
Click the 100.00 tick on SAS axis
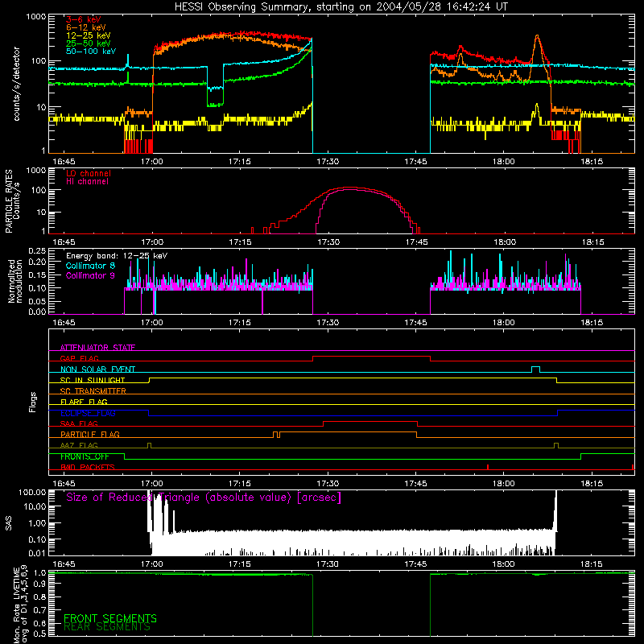[x=32, y=492]
